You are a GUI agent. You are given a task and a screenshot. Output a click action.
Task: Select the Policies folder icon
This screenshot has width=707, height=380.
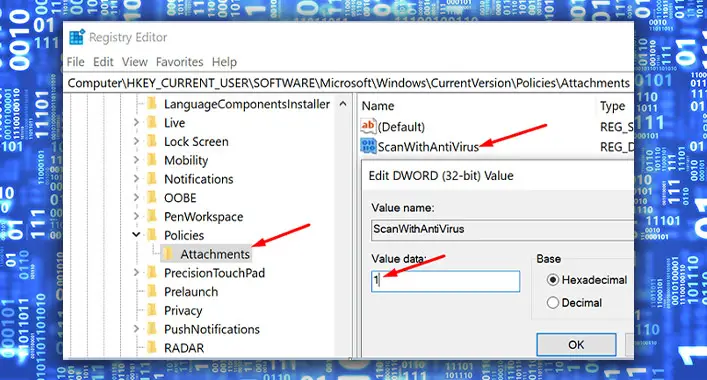152,235
